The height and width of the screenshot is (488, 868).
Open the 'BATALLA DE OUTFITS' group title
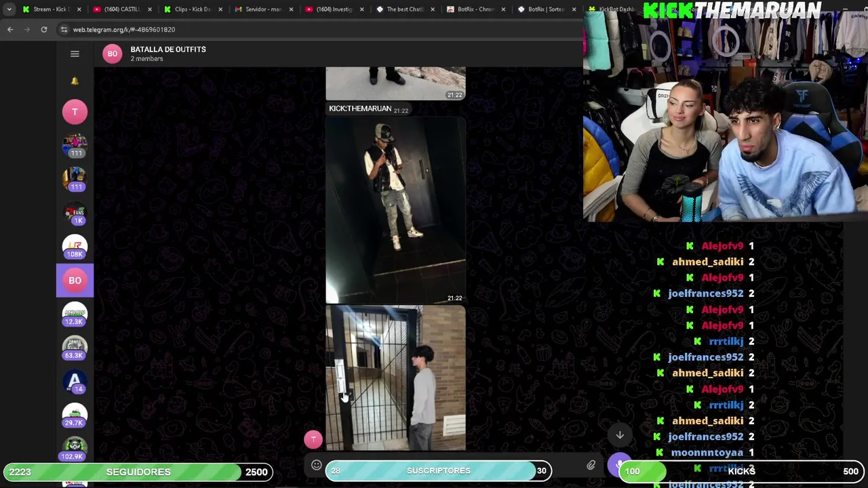point(168,49)
